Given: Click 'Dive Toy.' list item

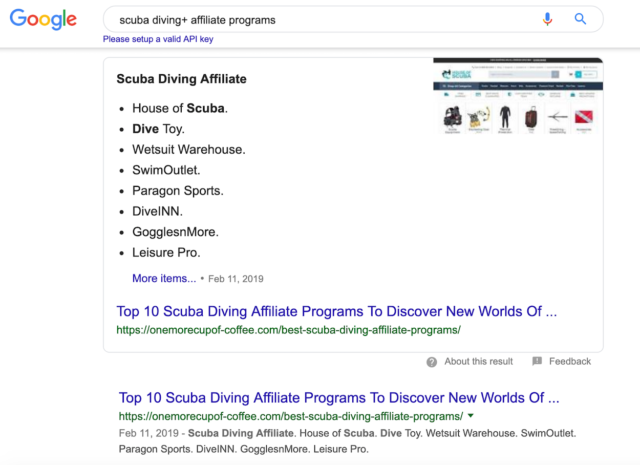Looking at the screenshot, I should [x=158, y=129].
